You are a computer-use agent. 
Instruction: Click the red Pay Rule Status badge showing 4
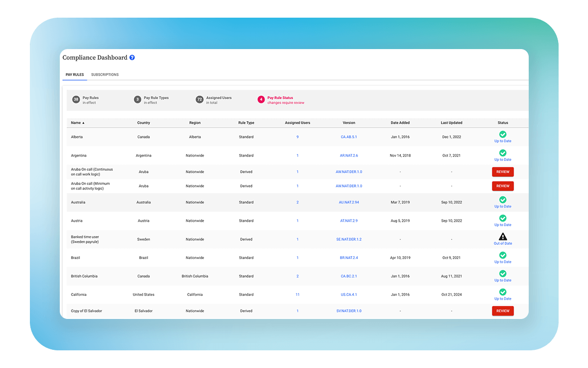(261, 99)
